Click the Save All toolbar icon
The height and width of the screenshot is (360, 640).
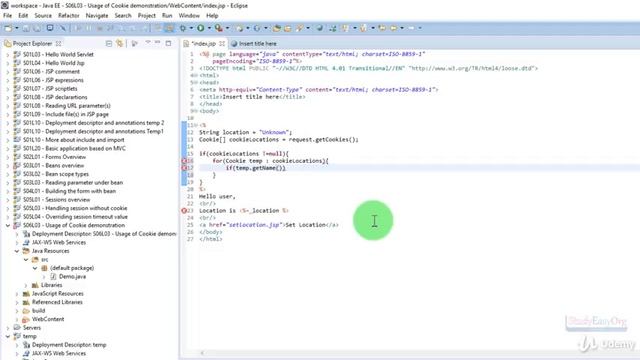coord(37,28)
